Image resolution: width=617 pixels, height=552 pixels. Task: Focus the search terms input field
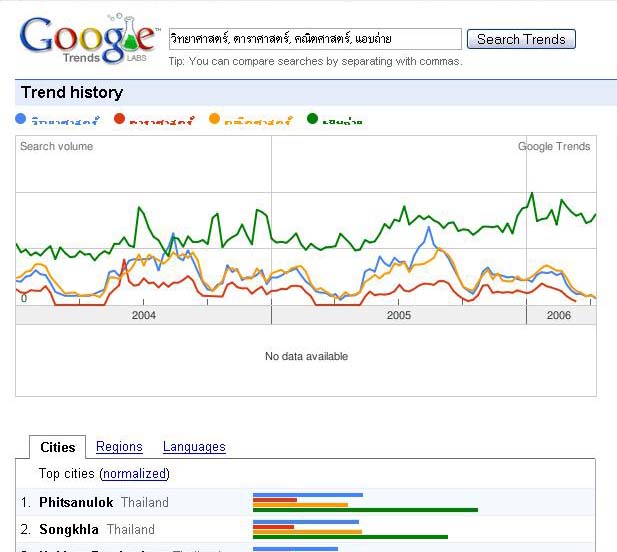click(315, 39)
